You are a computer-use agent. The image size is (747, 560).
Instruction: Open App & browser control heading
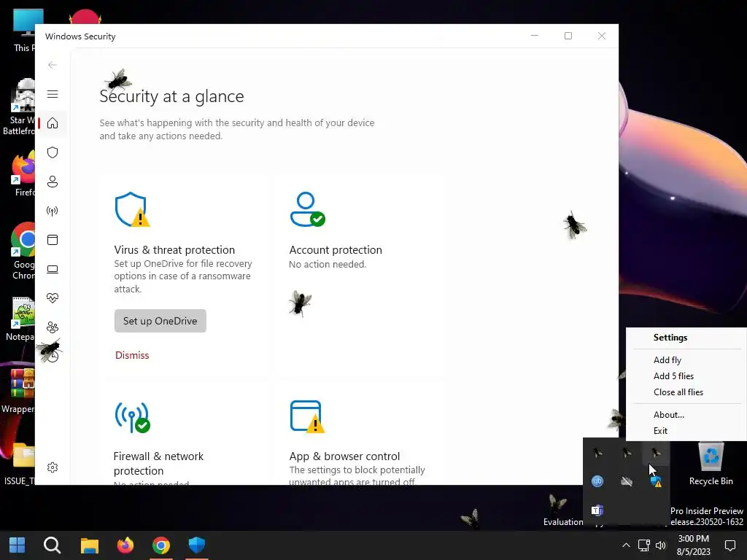pos(344,456)
